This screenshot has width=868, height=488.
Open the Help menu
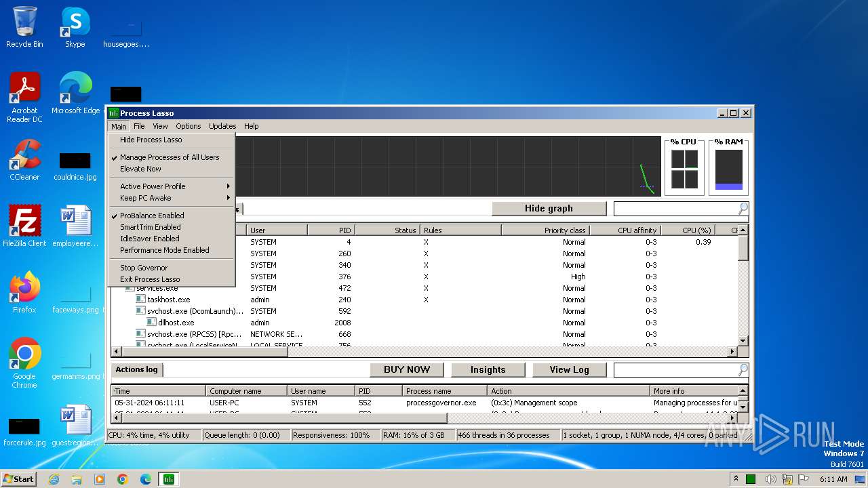tap(252, 126)
